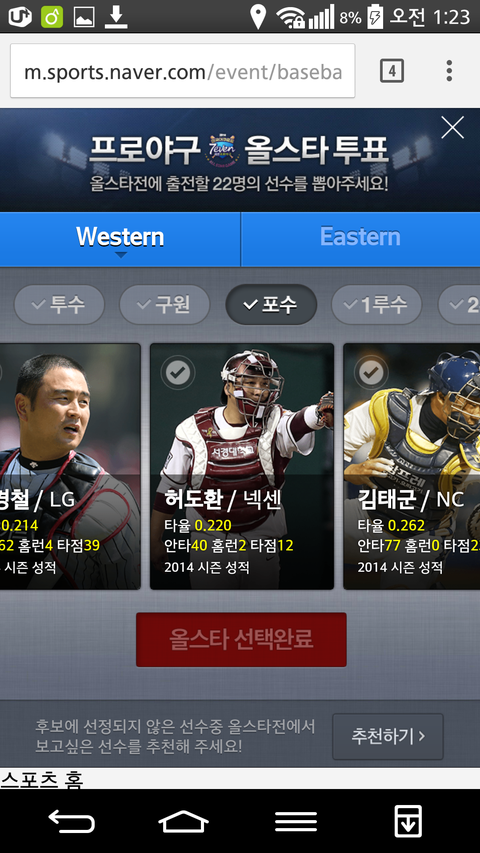The height and width of the screenshot is (853, 480).
Task: Open the browser tab count icon
Action: tap(392, 71)
